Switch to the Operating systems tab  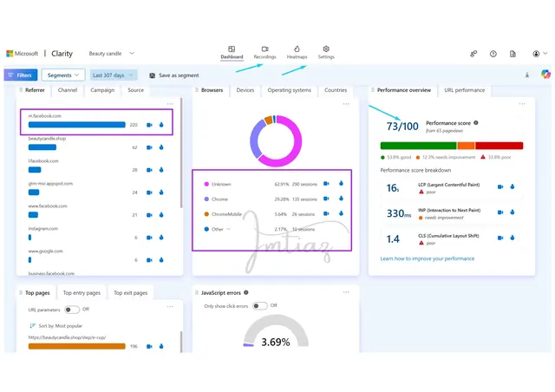pyautogui.click(x=289, y=90)
